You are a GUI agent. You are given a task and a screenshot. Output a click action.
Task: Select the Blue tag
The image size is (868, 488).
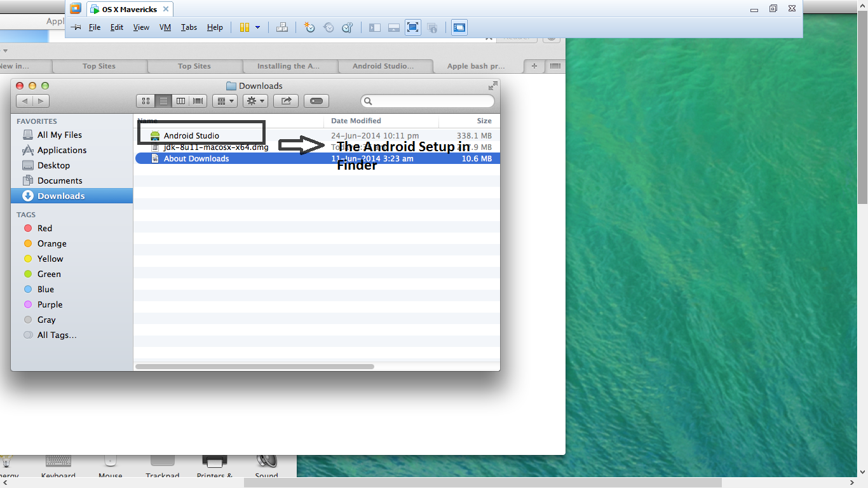[x=46, y=289]
